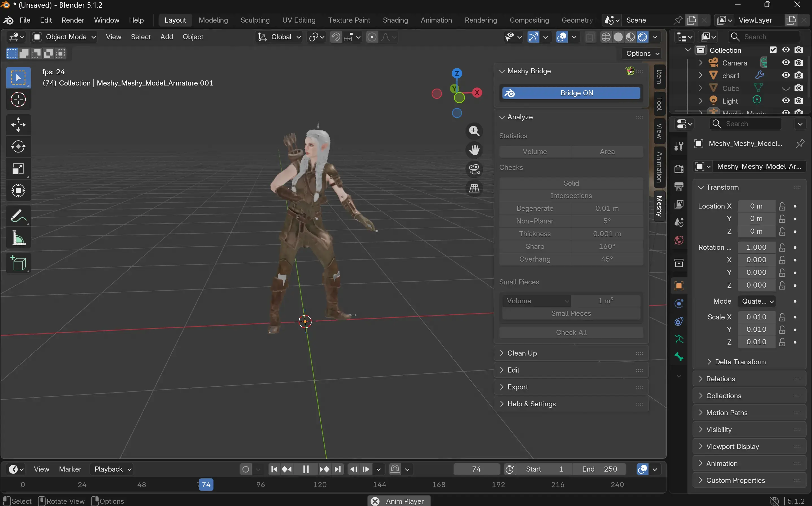The height and width of the screenshot is (506, 812).
Task: Select the Annotate tool
Action: click(18, 216)
